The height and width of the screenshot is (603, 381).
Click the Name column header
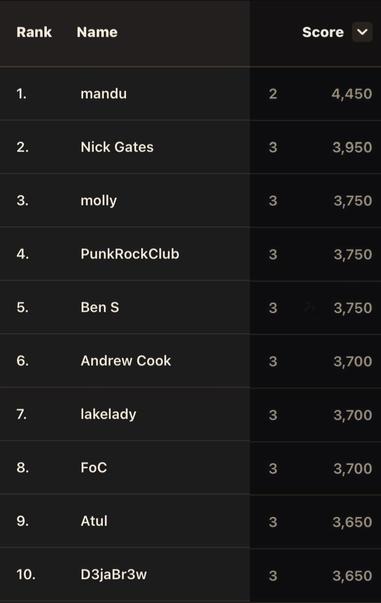pyautogui.click(x=97, y=32)
